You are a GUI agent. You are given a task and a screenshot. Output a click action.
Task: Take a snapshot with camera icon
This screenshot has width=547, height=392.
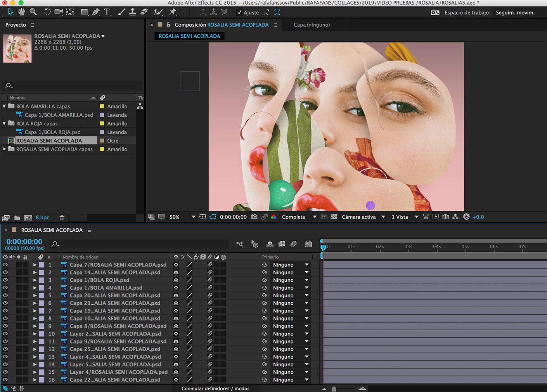click(x=254, y=217)
